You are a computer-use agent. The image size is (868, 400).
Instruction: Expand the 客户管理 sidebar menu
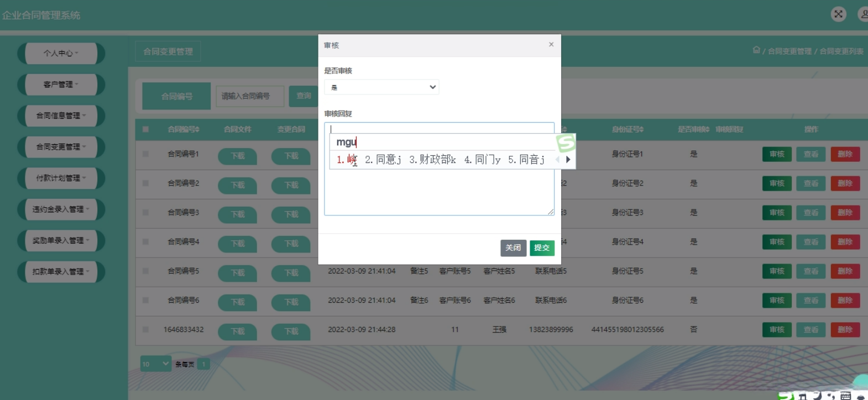tap(61, 85)
